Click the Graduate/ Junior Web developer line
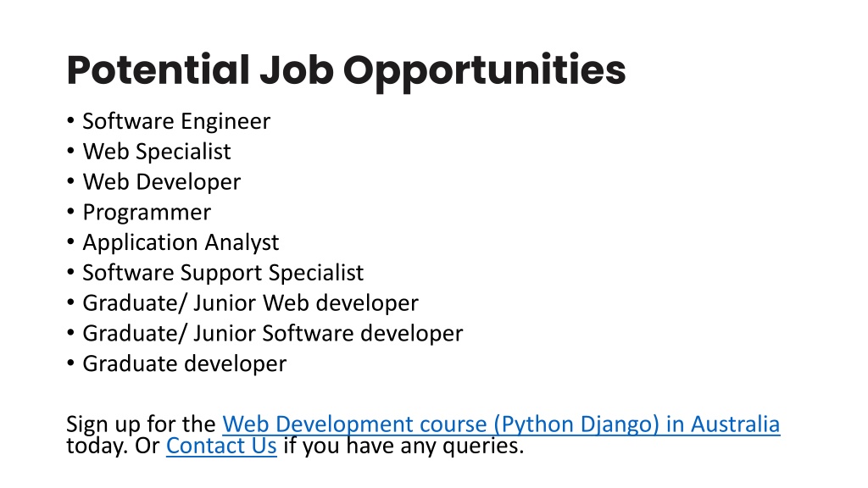868x488 pixels. (250, 303)
